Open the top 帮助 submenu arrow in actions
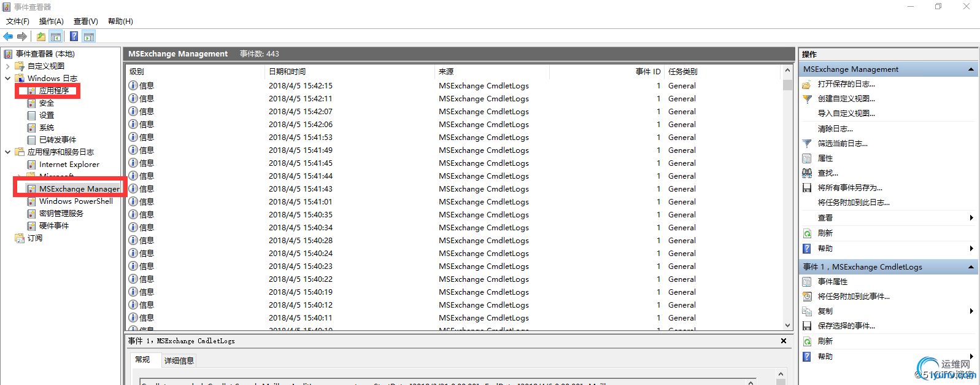The width and height of the screenshot is (980, 385). (x=971, y=249)
